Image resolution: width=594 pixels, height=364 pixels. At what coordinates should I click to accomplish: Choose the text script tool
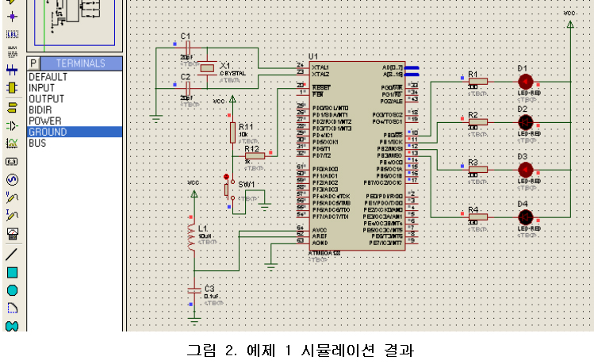click(x=12, y=52)
